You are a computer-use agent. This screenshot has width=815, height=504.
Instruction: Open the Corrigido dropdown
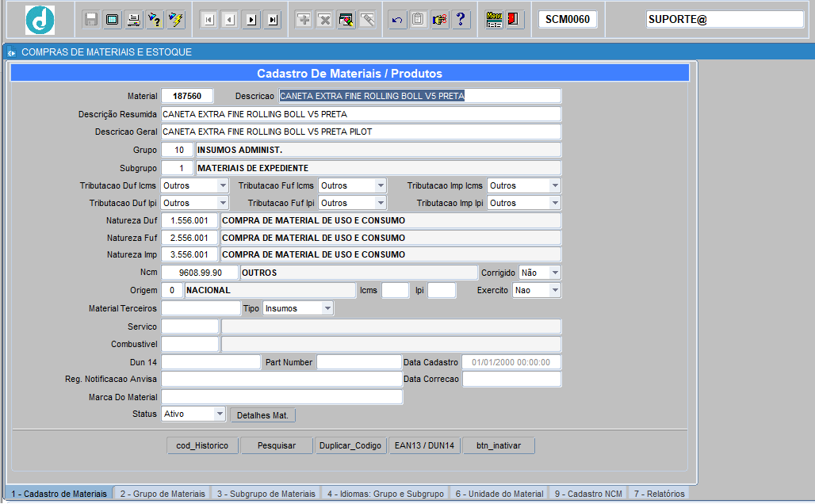tap(555, 273)
